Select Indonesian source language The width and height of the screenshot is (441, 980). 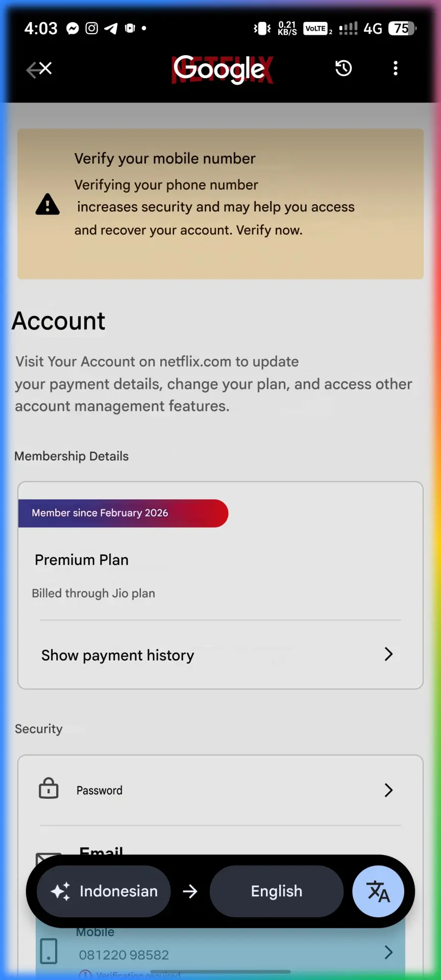[x=104, y=891]
